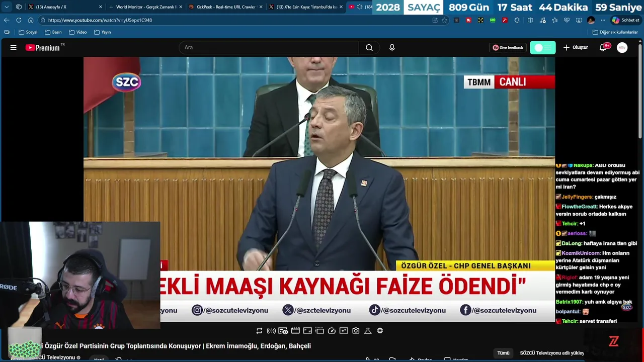Click the Tümü filter chip
644x362 pixels.
coord(503,353)
